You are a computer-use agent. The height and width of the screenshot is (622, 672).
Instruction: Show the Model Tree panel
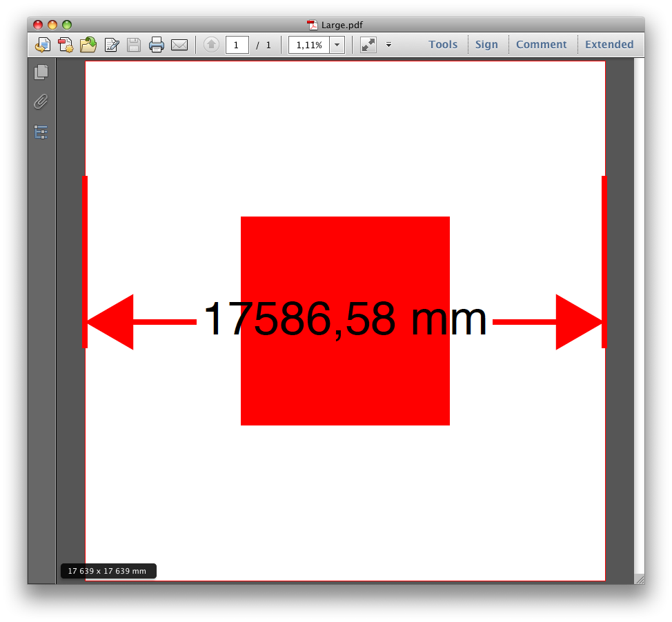click(41, 132)
